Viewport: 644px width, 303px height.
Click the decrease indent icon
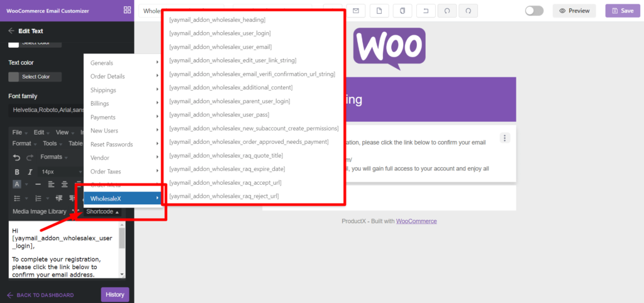(58, 198)
